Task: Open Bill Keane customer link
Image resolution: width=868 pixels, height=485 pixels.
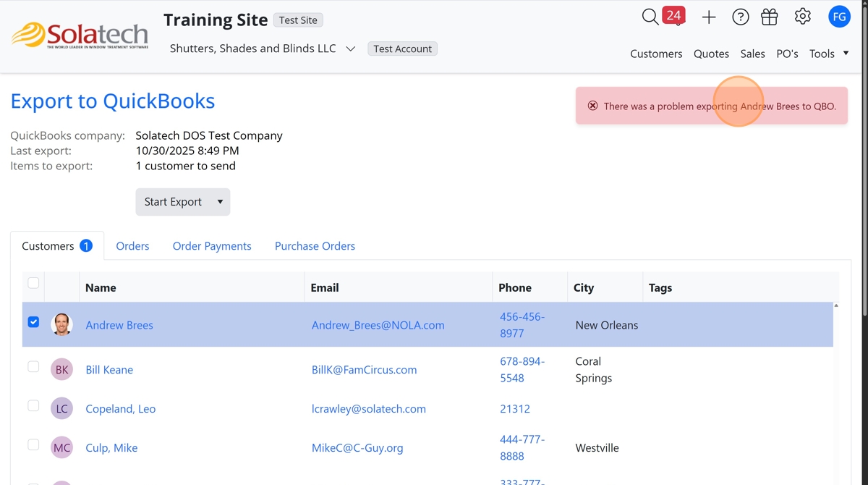Action: (109, 370)
